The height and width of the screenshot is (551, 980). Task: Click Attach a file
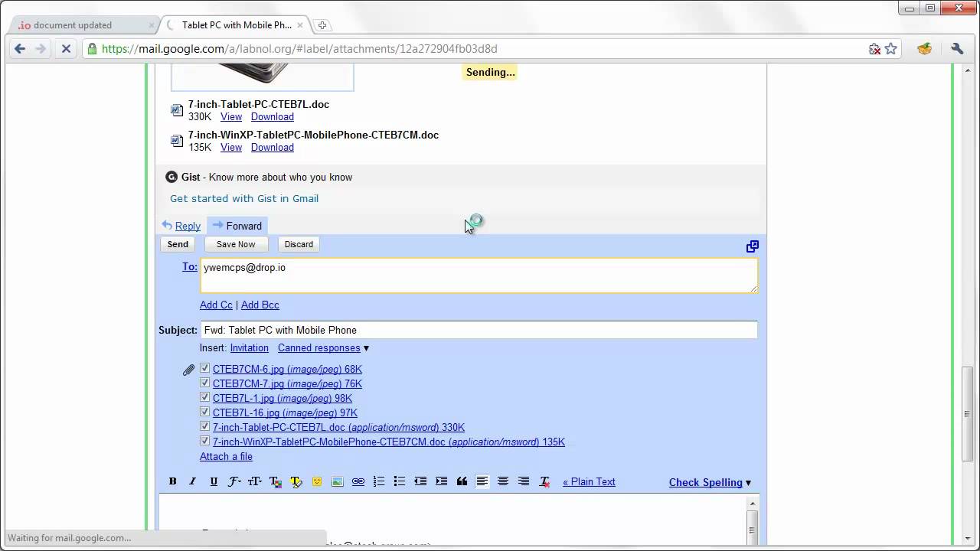[x=226, y=456]
